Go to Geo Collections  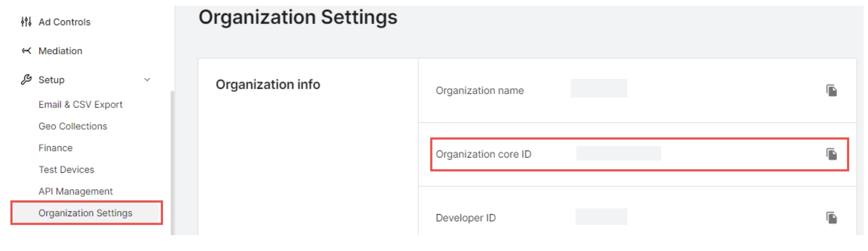[73, 126]
